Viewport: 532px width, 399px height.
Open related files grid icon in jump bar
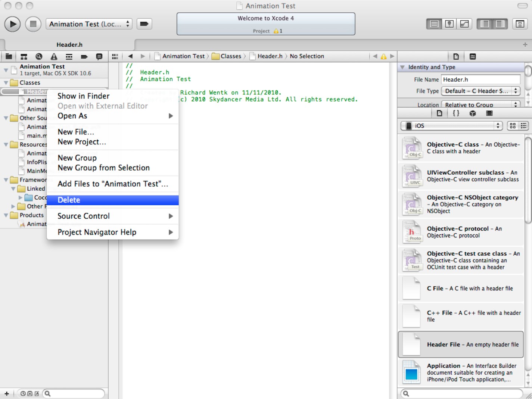click(115, 56)
